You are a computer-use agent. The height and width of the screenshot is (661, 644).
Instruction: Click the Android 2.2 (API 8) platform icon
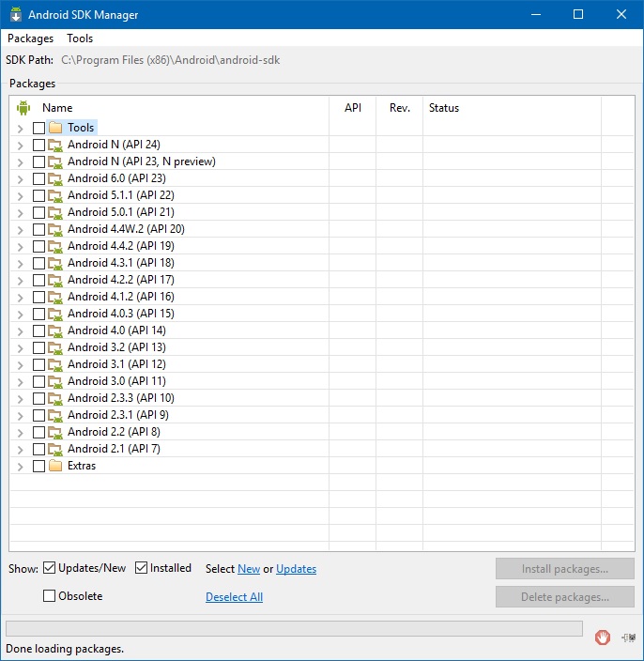pos(55,432)
